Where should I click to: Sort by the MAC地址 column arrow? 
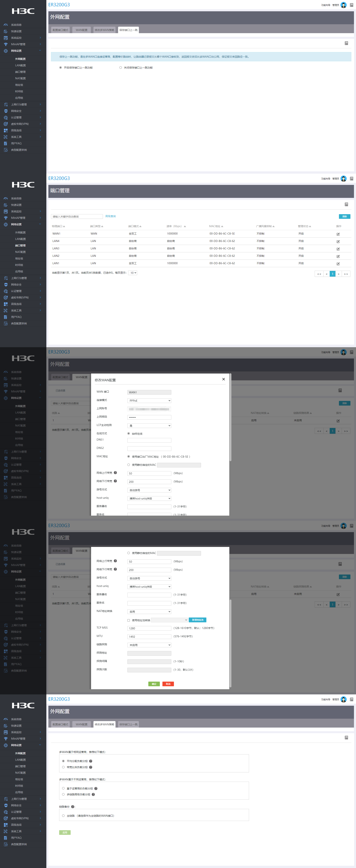222,226
